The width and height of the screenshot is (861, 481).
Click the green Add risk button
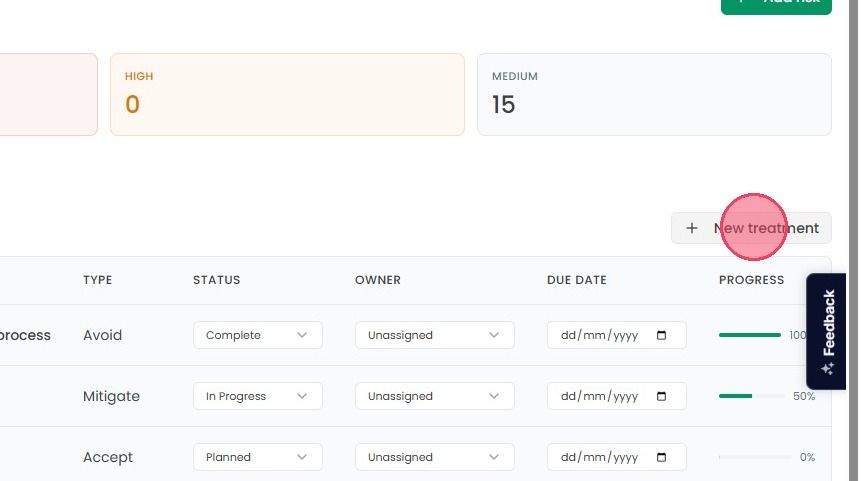tap(776, 4)
